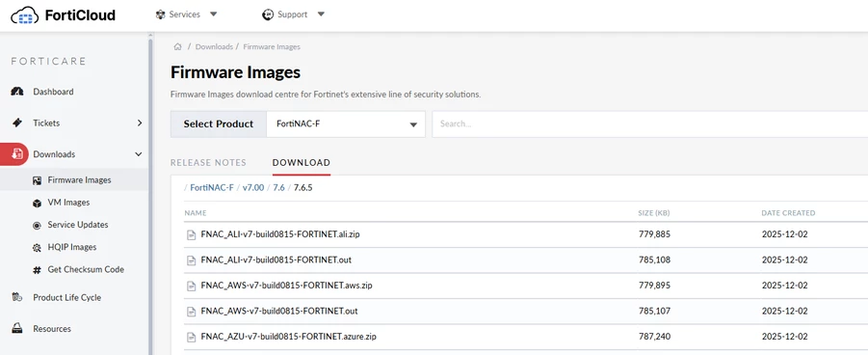868x355 pixels.
Task: Open VM Images in the sidebar
Action: pyautogui.click(x=68, y=203)
